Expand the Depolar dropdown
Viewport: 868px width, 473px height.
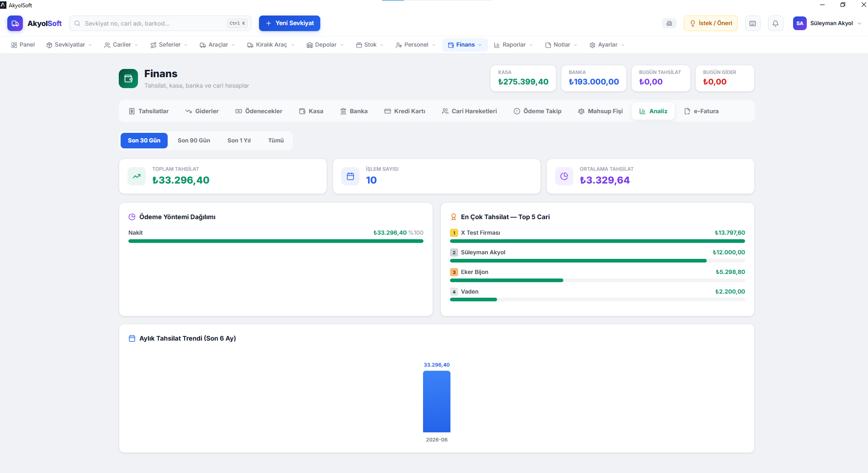[x=325, y=45]
